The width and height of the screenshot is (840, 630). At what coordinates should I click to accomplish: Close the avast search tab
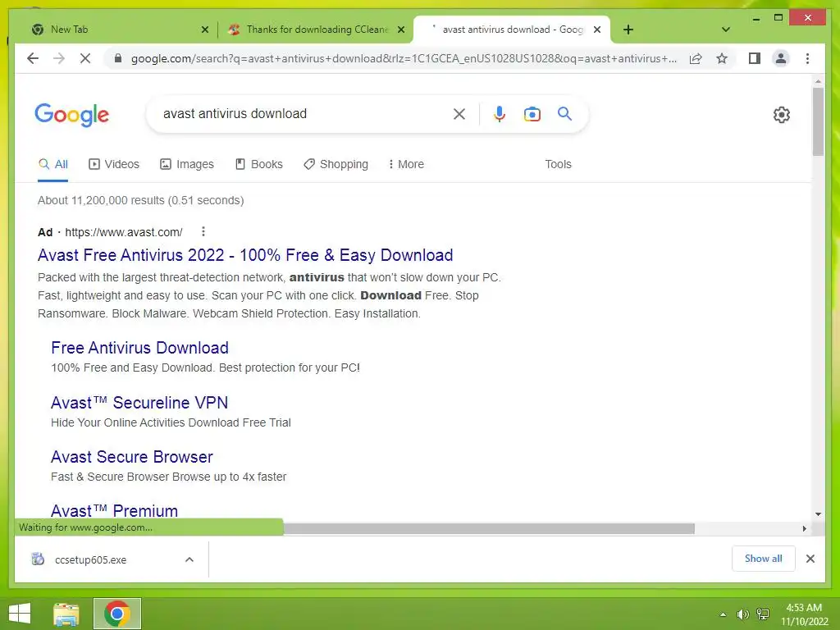pos(597,30)
